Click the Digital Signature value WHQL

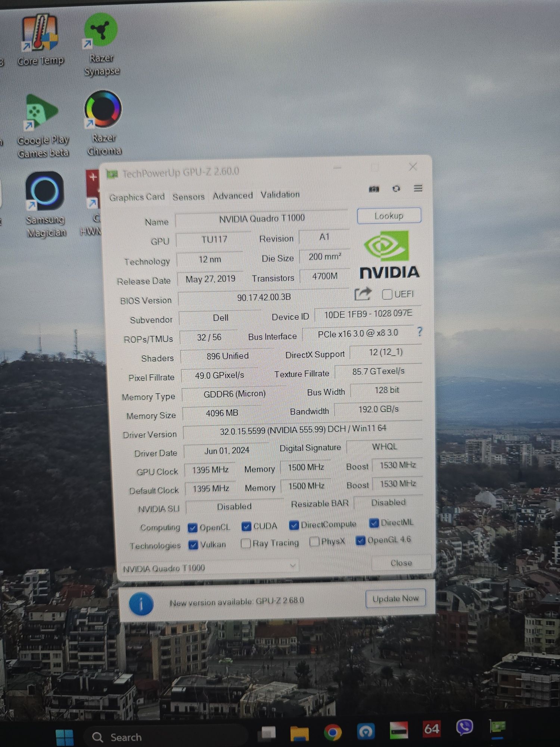[385, 447]
